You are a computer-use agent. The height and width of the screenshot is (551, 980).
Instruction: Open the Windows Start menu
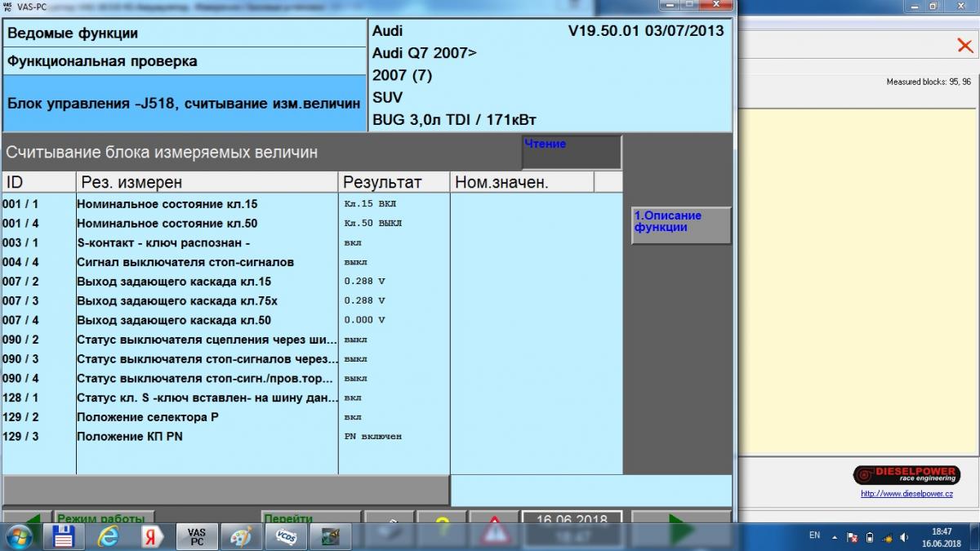(20, 536)
